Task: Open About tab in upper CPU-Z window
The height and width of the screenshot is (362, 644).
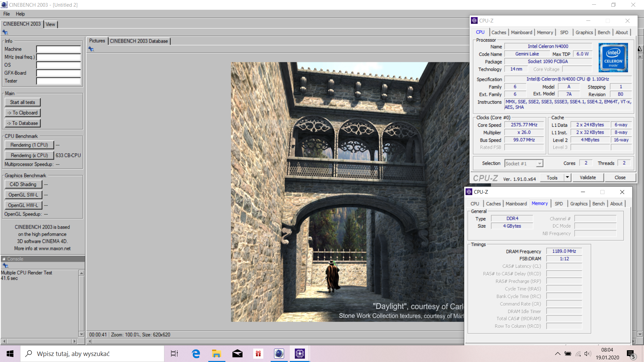Action: click(x=622, y=32)
